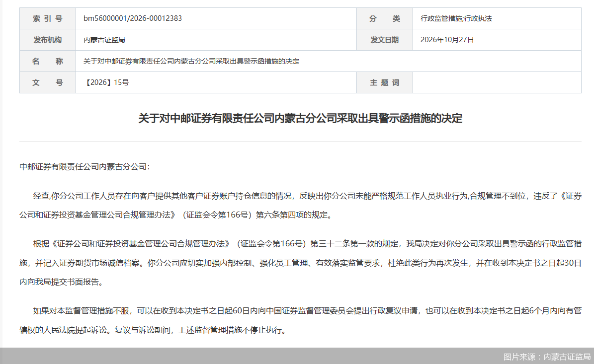
Task: Click the salutation 中邮证券有限责任公司内蒙古分公司:
Action: 85,167
